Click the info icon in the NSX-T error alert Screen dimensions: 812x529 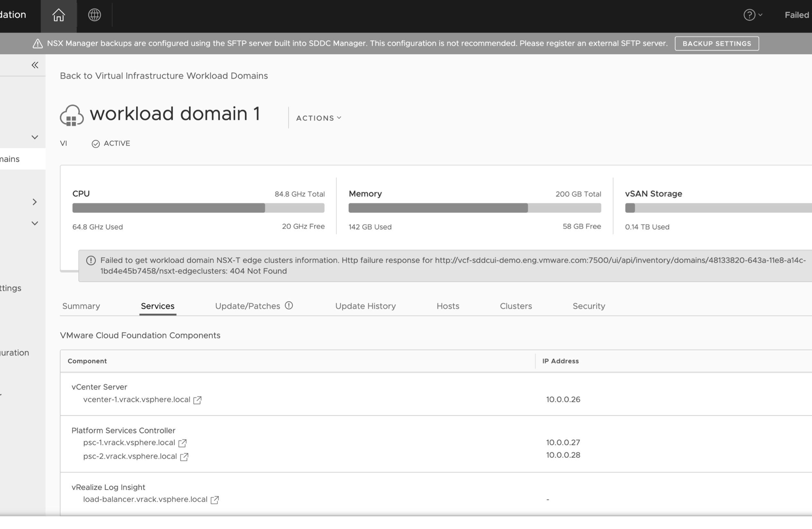(x=91, y=261)
